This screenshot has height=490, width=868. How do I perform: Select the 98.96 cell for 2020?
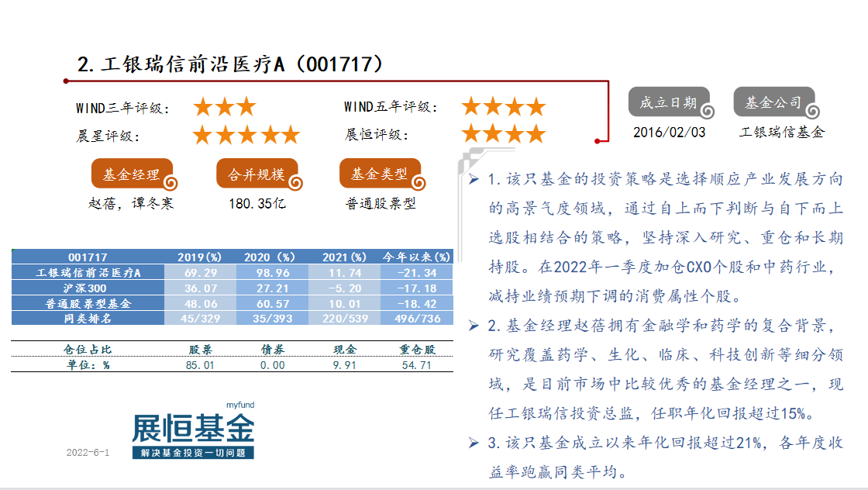272,272
